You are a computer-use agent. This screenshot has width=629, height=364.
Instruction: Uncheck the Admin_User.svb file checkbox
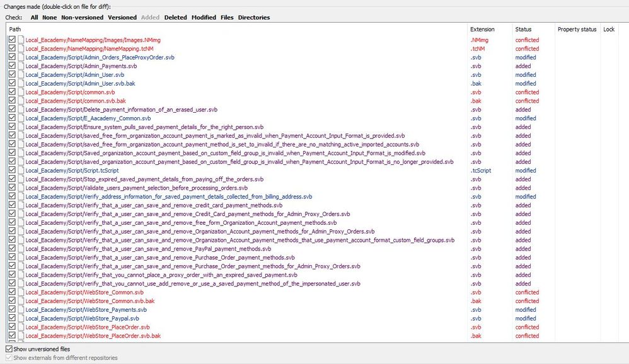point(13,75)
